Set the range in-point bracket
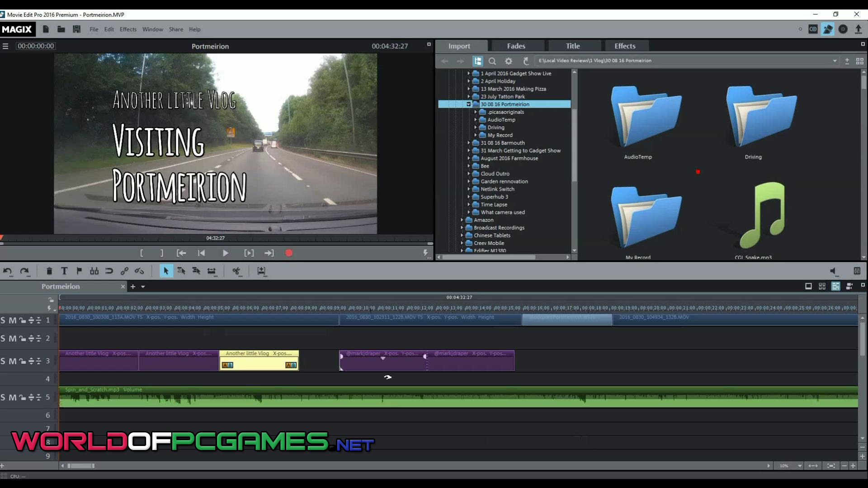868x488 pixels. point(142,253)
